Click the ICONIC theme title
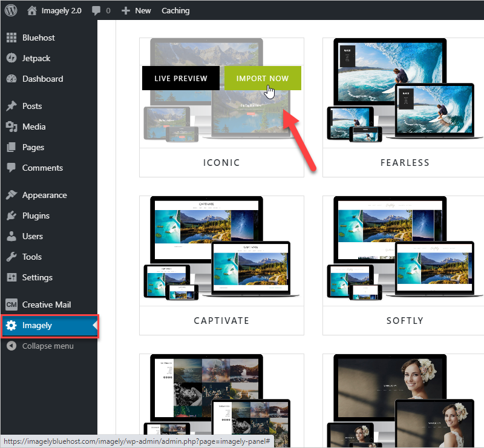This screenshot has width=484, height=448. pos(221,162)
